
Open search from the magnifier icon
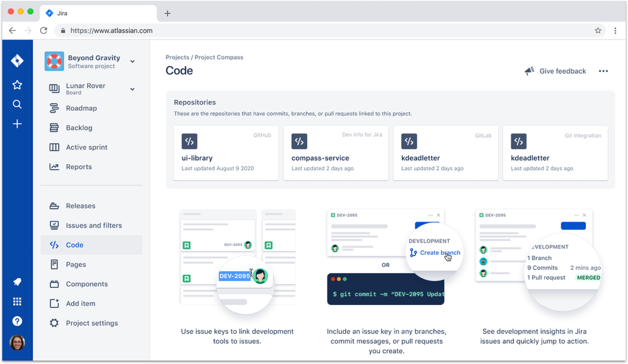pyautogui.click(x=17, y=104)
